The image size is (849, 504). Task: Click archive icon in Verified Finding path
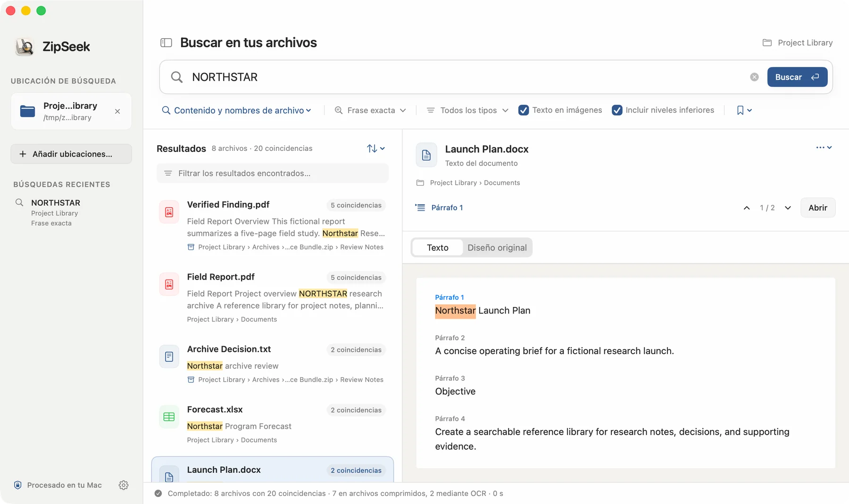(x=191, y=247)
